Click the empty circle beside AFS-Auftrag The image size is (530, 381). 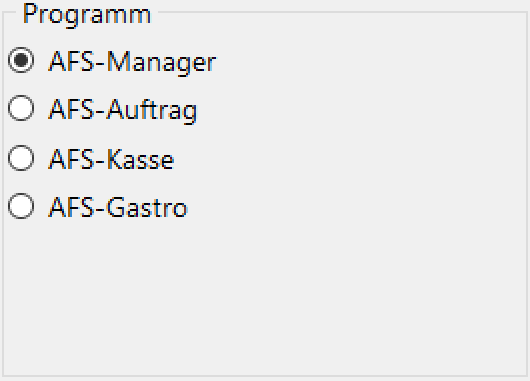pyautogui.click(x=21, y=108)
